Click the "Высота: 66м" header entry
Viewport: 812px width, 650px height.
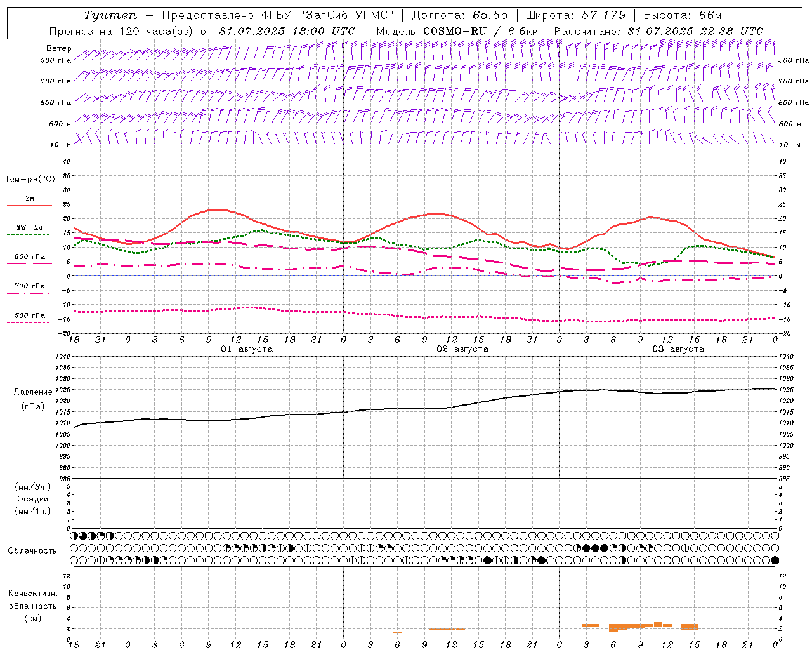point(683,15)
